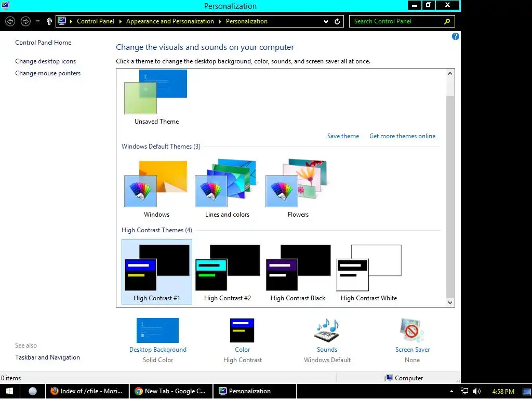Select the Flowers theme
This screenshot has height=399, width=532.
coord(298,189)
